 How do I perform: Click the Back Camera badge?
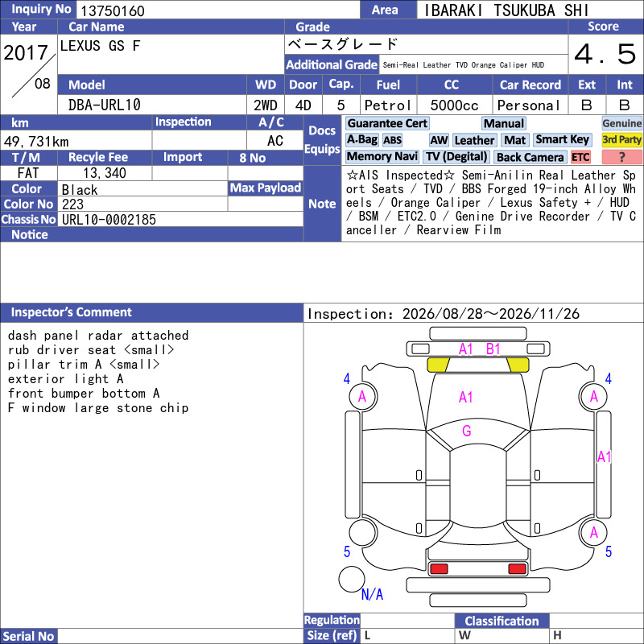(530, 157)
